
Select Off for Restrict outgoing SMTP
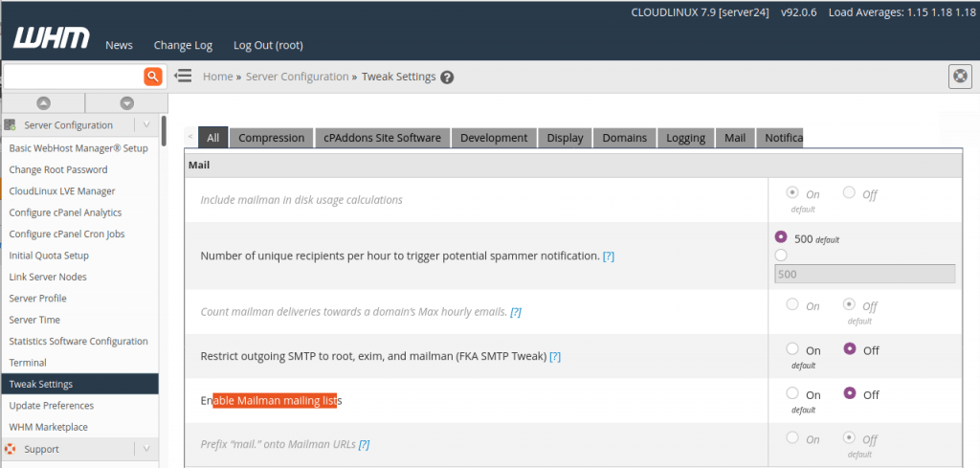pyautogui.click(x=850, y=348)
